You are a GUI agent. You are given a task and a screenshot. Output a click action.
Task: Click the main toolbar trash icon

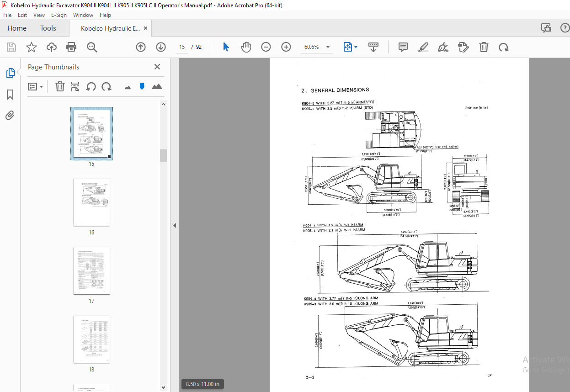click(484, 47)
